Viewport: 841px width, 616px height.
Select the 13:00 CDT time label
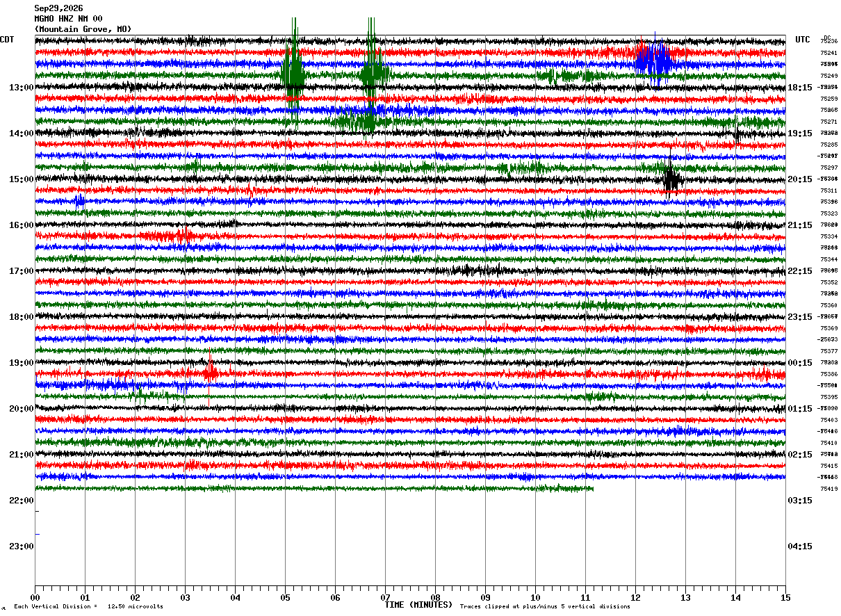[21, 88]
